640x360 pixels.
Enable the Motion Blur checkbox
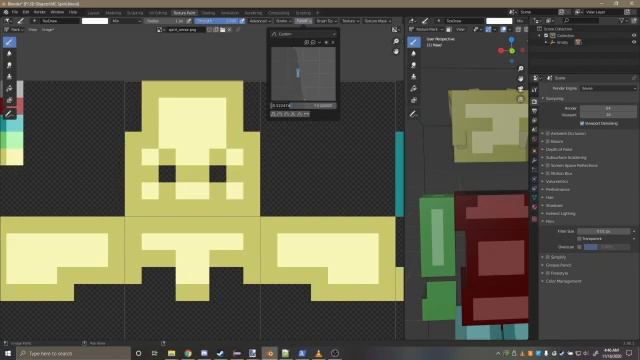tap(548, 173)
